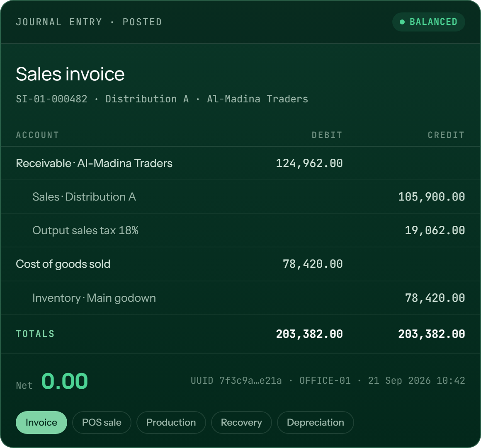The height and width of the screenshot is (448, 481).
Task: Click the CREDIT column header
Action: (x=446, y=135)
